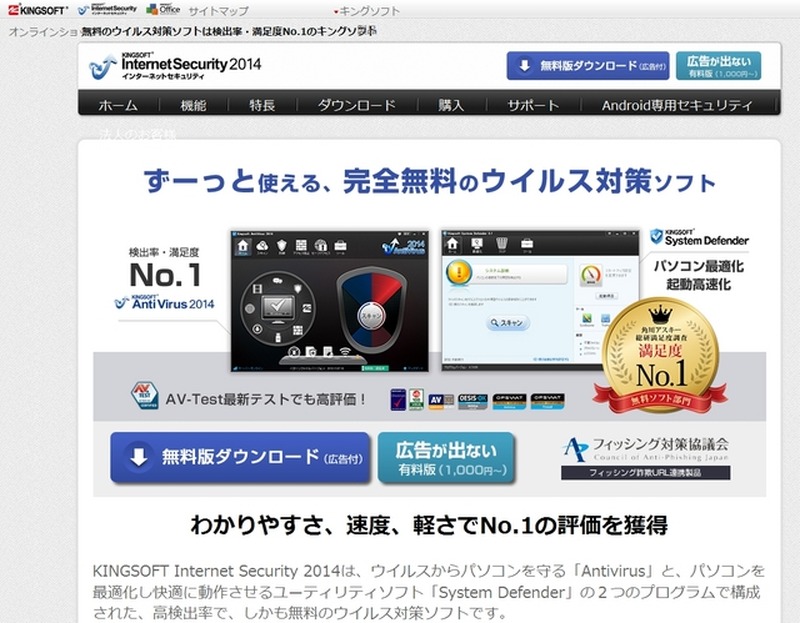
Task: Open the Android専用セキュリティ tab
Action: (x=676, y=105)
